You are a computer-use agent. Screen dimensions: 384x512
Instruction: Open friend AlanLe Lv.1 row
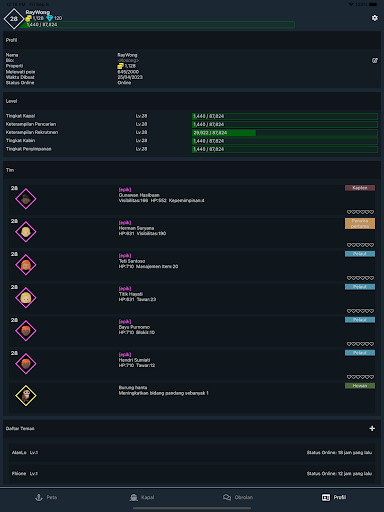coord(192,453)
